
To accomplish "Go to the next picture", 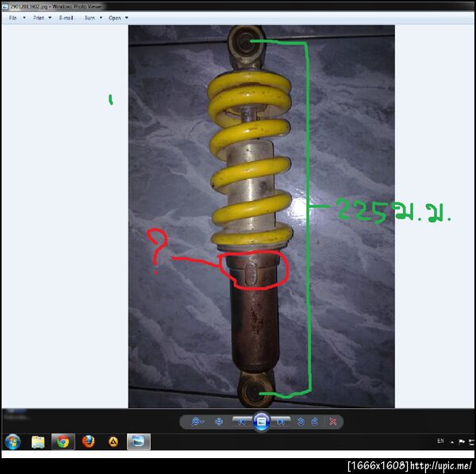I will tap(281, 422).
